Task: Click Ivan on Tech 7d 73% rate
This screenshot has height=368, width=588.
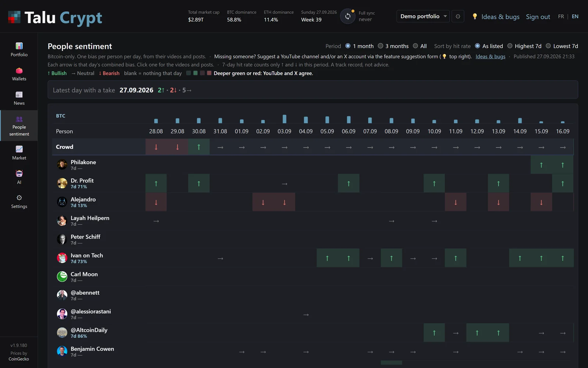Action: (x=79, y=262)
